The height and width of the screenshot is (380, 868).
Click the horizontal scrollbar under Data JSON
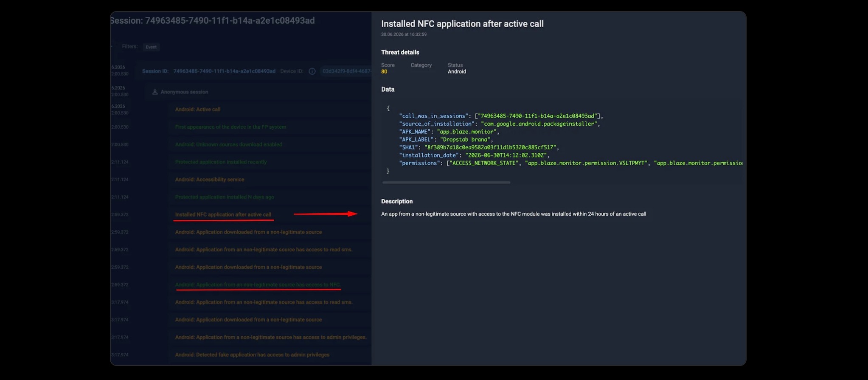[x=446, y=183]
